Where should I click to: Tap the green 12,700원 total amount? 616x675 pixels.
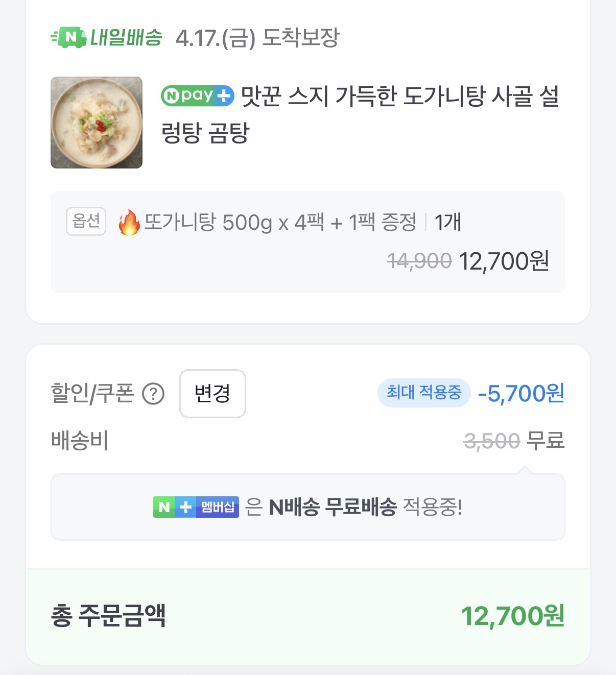pos(512,616)
